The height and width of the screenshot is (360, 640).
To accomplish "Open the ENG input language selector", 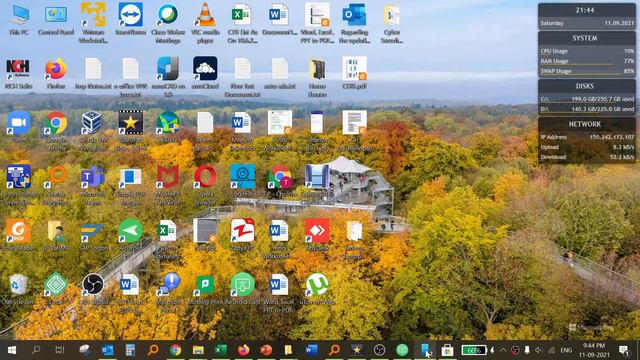I will coord(566,350).
